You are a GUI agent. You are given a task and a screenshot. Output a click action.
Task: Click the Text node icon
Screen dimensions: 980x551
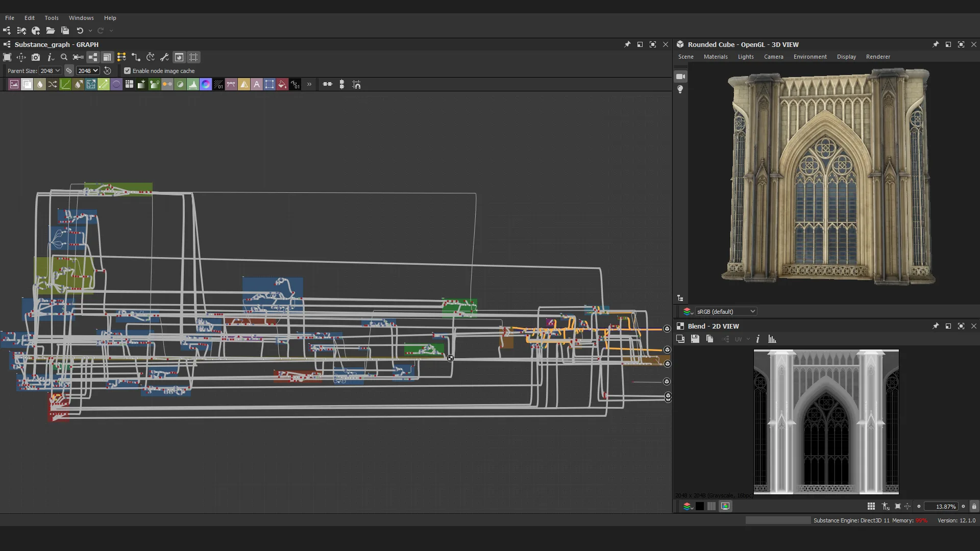[257, 85]
